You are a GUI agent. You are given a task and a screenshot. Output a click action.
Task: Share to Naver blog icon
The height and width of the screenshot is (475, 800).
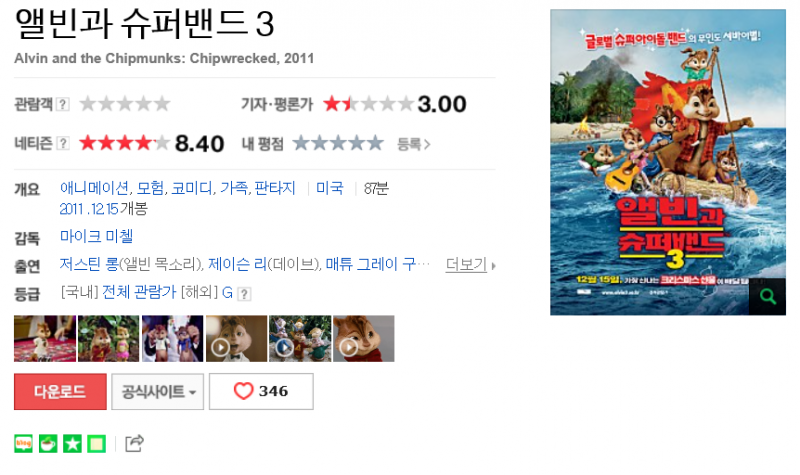pos(23,444)
